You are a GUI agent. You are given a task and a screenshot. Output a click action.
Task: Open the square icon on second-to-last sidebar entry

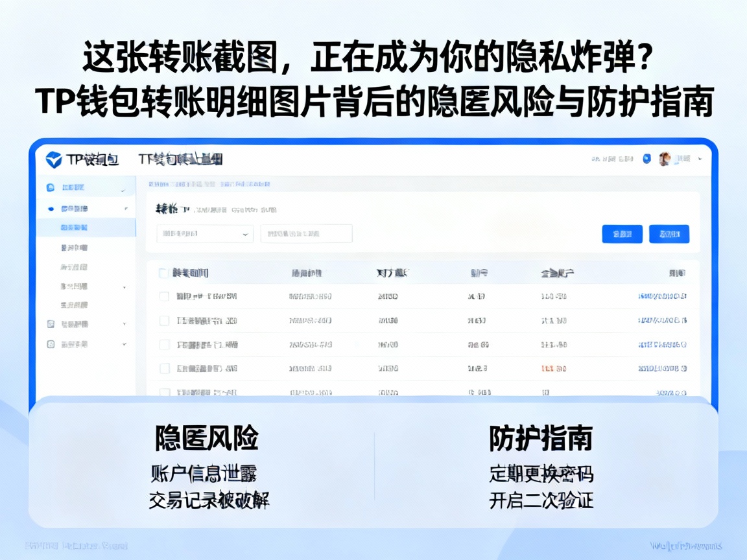pos(51,323)
